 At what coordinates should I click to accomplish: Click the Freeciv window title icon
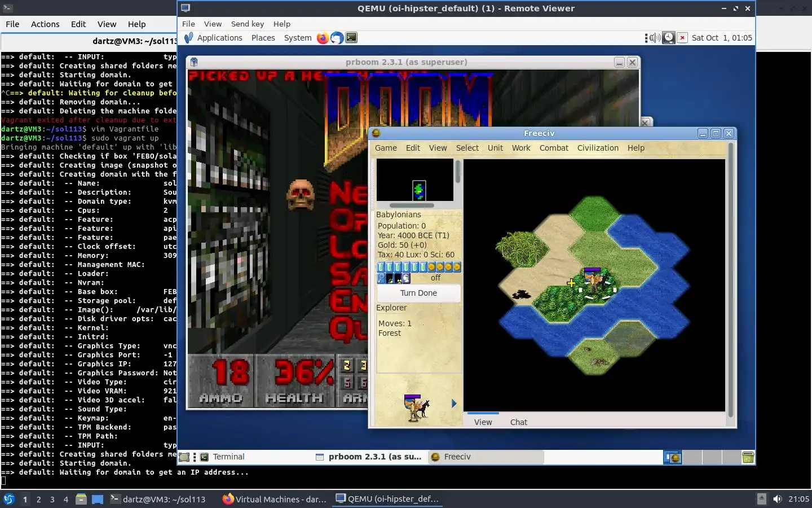(x=376, y=133)
